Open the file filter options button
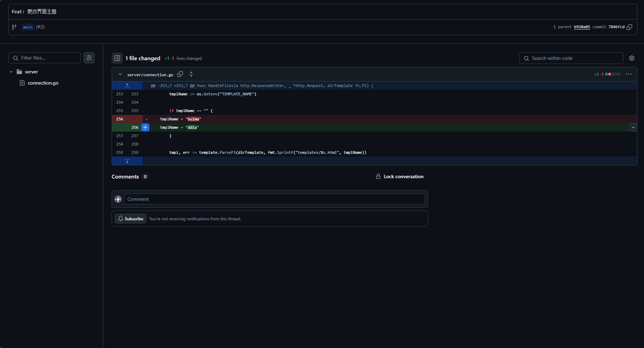This screenshot has width=644, height=348. (89, 58)
